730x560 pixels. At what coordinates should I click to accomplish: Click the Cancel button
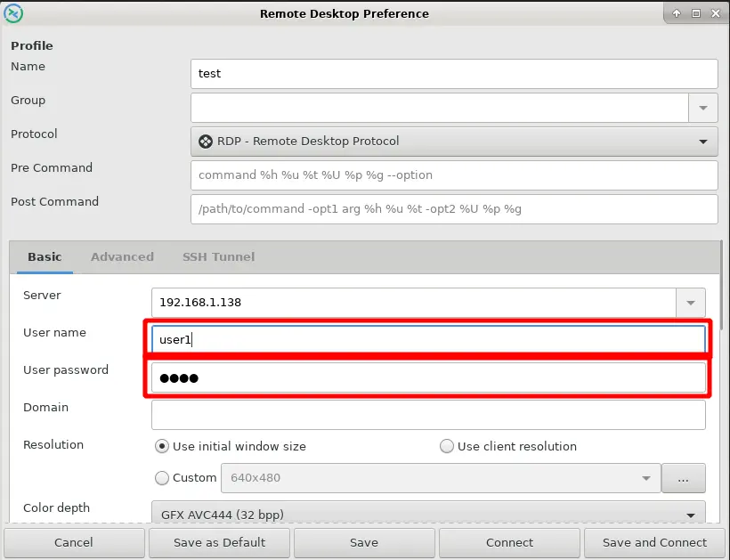pos(74,542)
